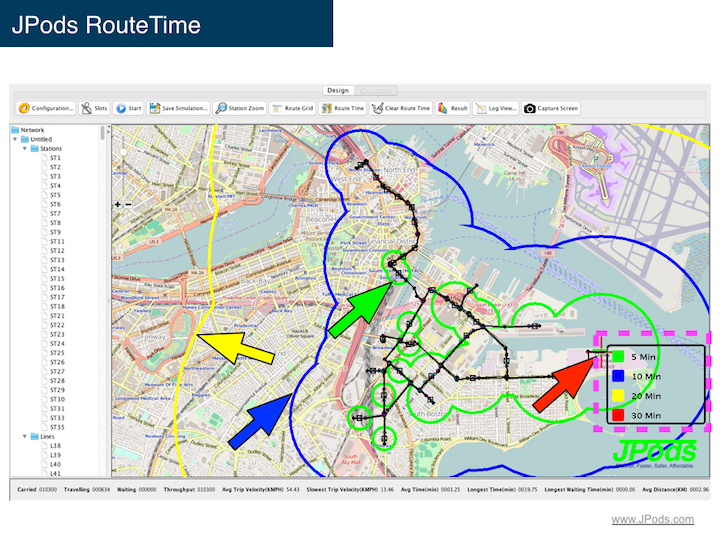Select station ST12 in the tree

[56, 250]
